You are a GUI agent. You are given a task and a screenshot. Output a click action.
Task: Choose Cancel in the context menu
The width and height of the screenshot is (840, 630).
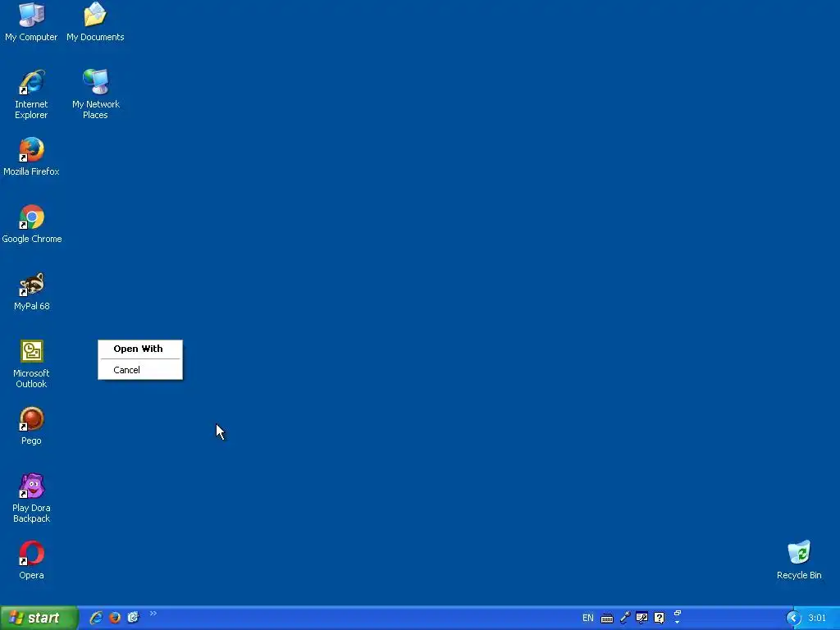click(140, 370)
